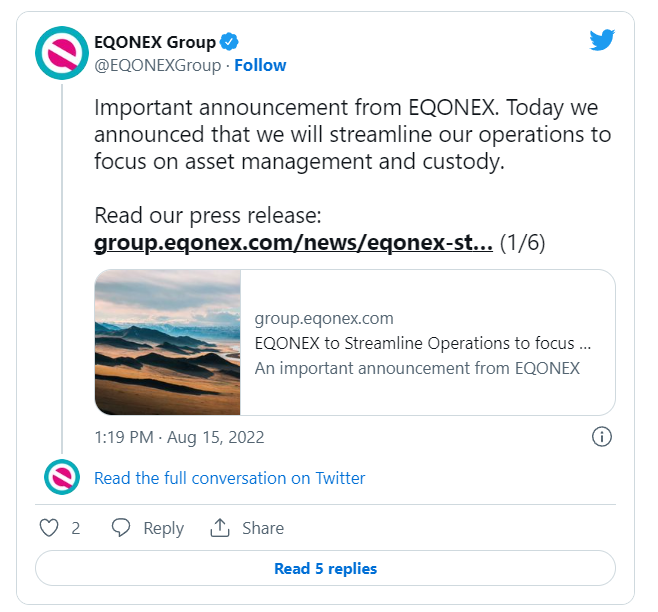Click the Share text label
Image resolution: width=658 pixels, height=612 pixels.
click(263, 528)
